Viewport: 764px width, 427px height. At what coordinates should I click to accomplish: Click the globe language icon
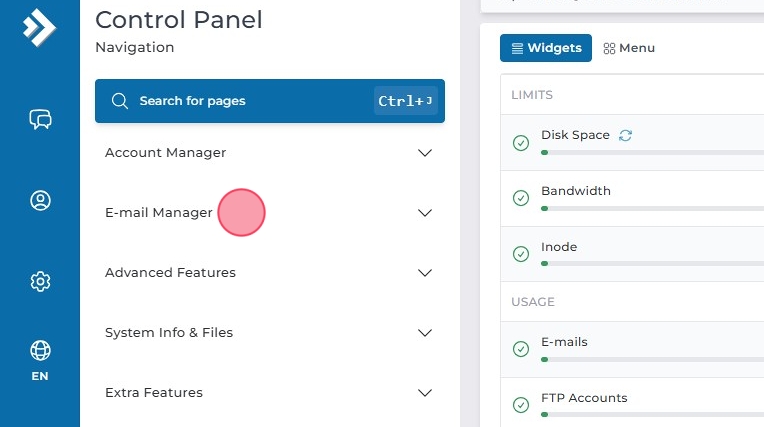tap(40, 351)
